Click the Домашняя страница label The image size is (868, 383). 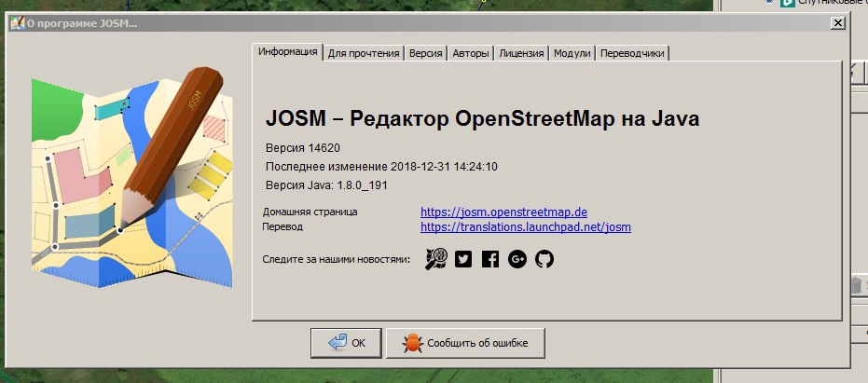point(310,212)
